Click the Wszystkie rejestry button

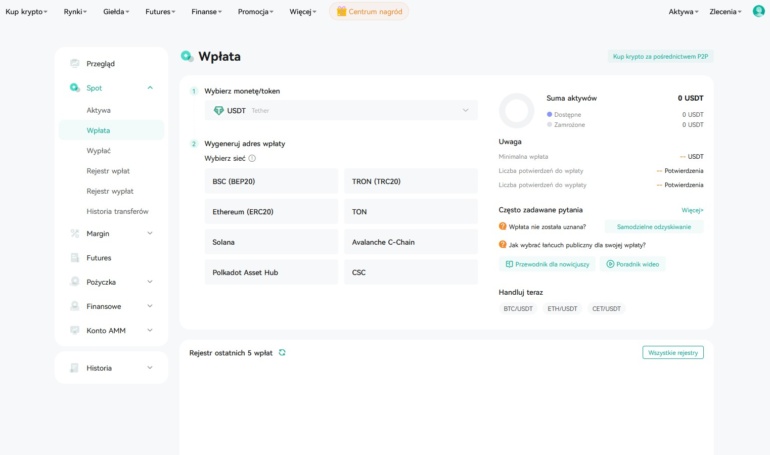coord(672,352)
